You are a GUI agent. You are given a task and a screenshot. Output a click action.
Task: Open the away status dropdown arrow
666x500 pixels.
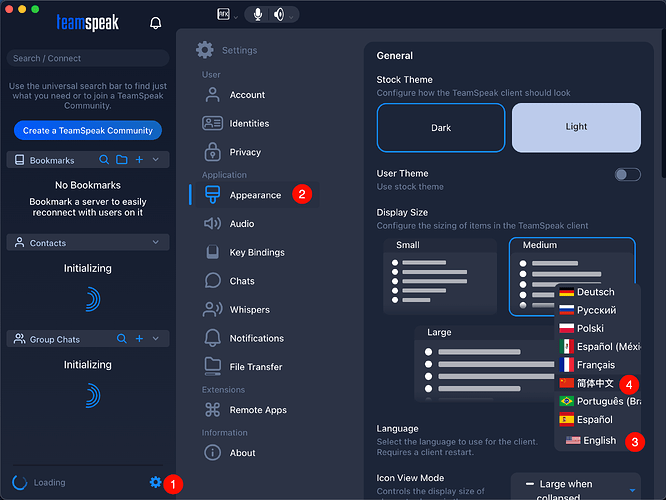click(236, 17)
